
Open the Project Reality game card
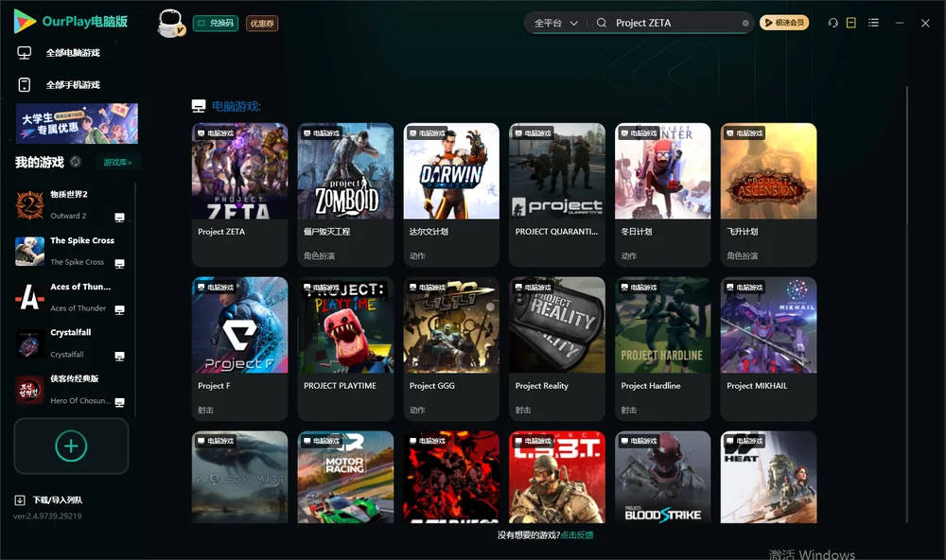(557, 348)
